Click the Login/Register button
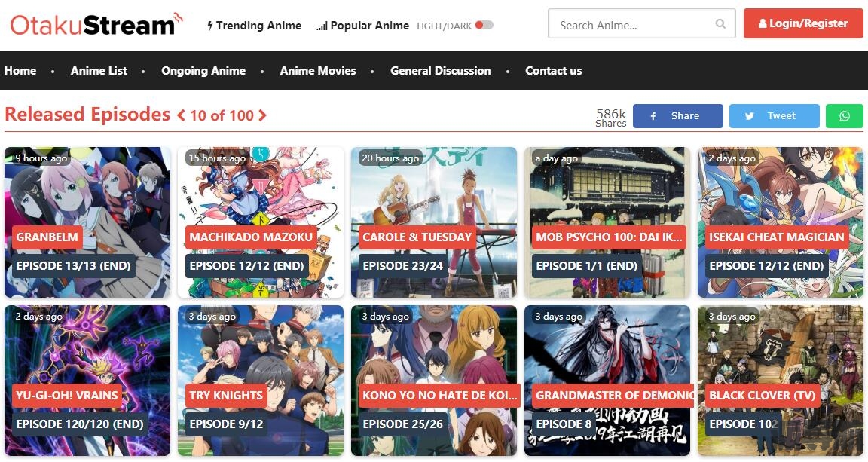 point(802,23)
